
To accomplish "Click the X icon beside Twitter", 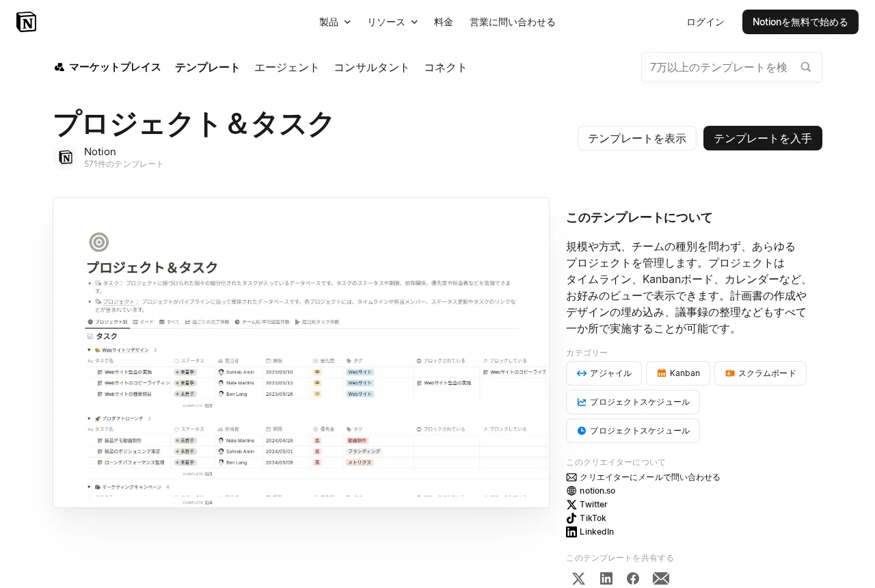I will (x=571, y=504).
